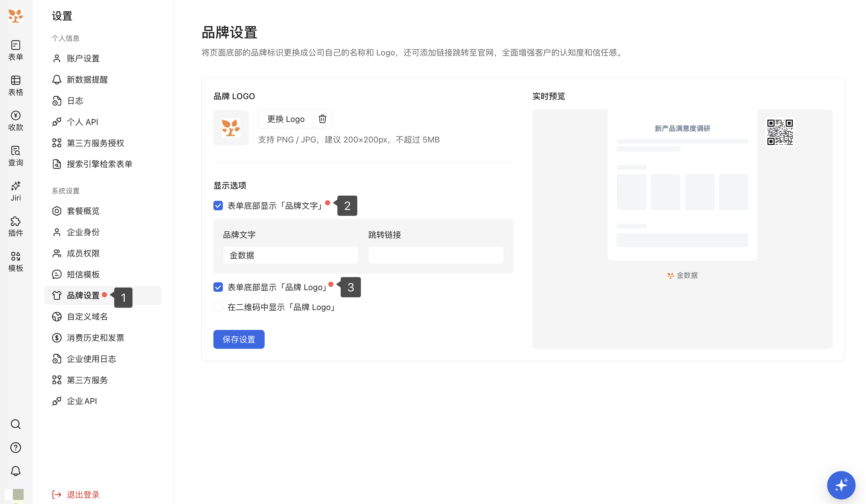Open 第三方服务授权 in settings menu
Viewport: 866px width, 504px height.
pos(103,143)
